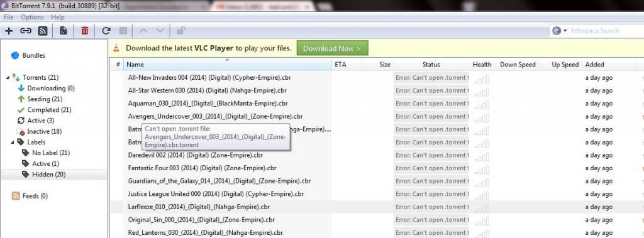The image size is (644, 238).
Task: Sort by the # column header
Action: click(x=118, y=65)
